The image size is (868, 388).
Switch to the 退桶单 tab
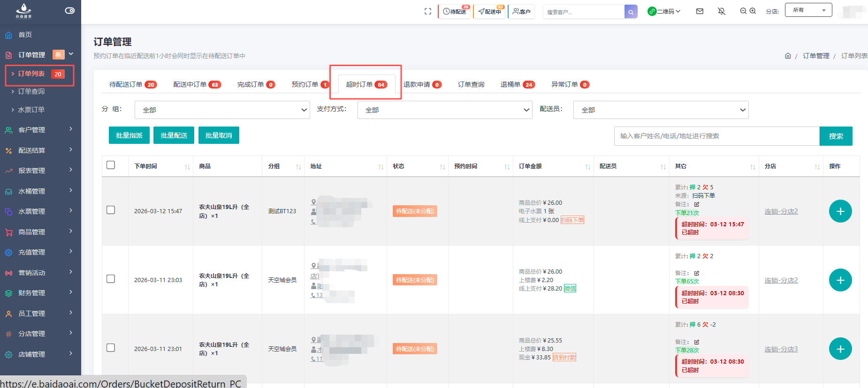[517, 84]
